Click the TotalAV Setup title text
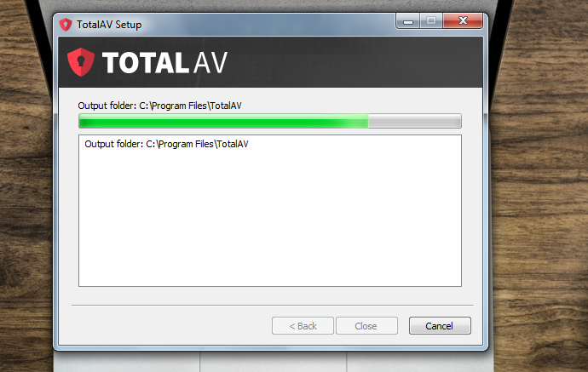This screenshot has height=372, width=588. coord(109,25)
